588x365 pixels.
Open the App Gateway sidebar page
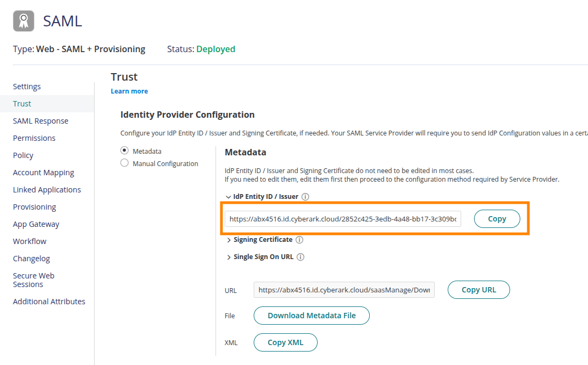[36, 224]
